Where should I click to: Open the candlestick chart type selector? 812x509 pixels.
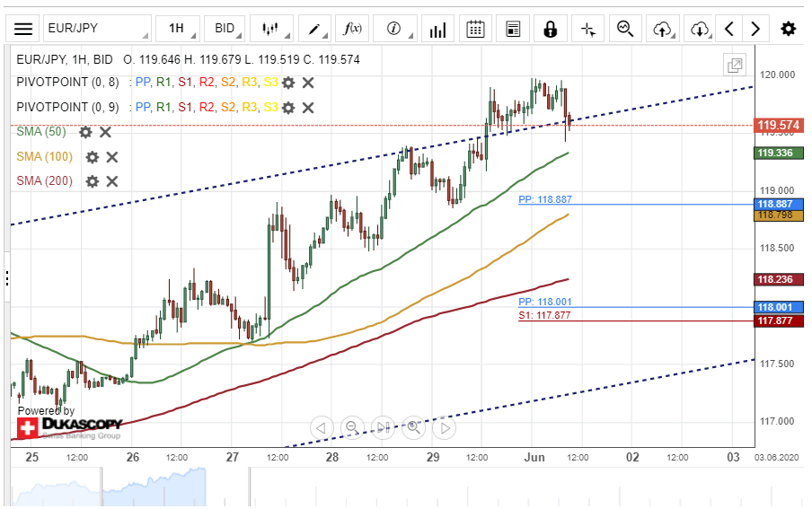(271, 29)
